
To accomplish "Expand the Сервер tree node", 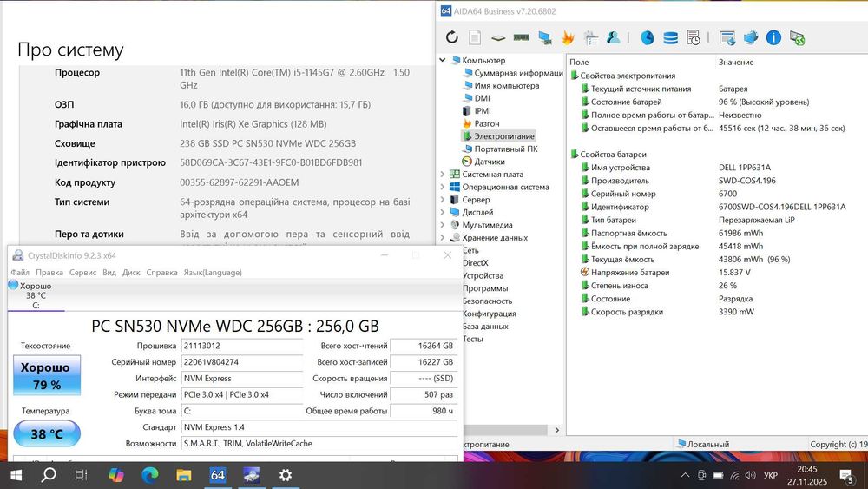I will tap(443, 200).
